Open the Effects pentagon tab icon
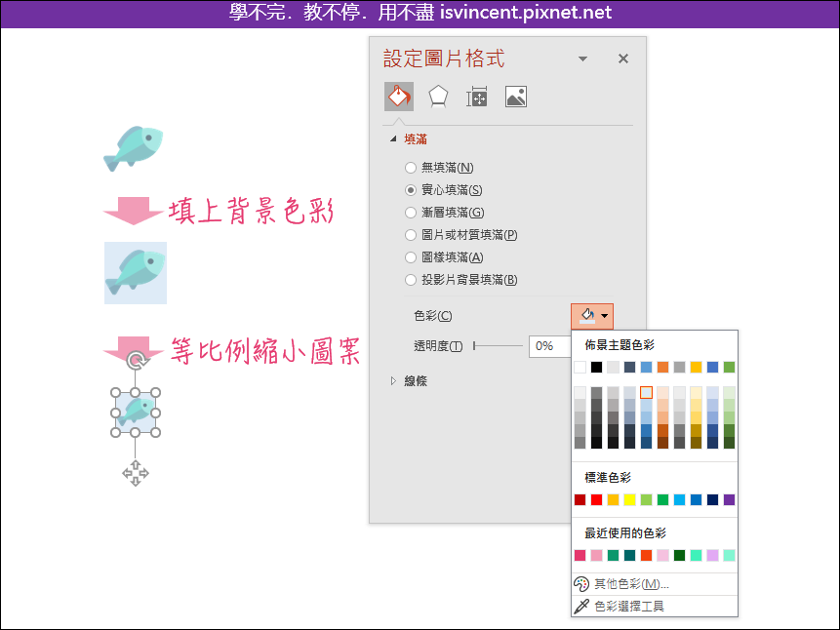 pos(438,97)
